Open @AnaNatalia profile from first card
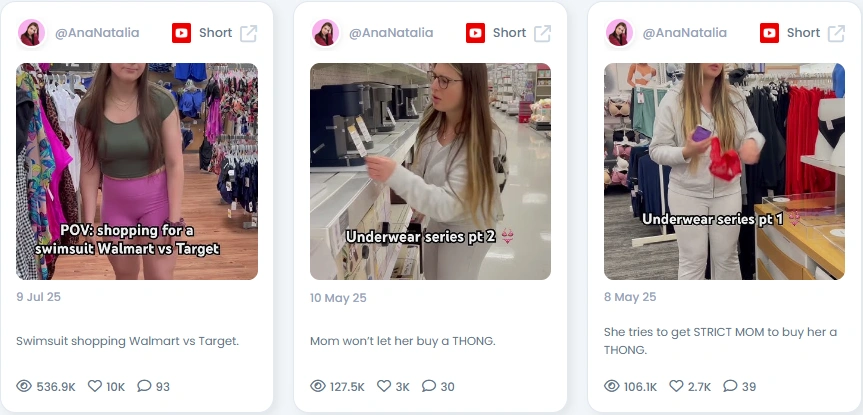The width and height of the screenshot is (863, 415). 97,33
